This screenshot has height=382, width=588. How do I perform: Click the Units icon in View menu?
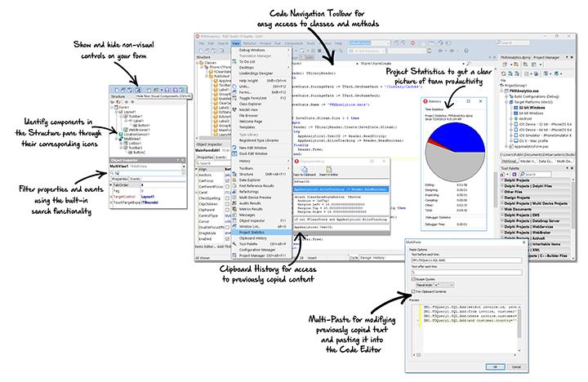pyautogui.click(x=234, y=87)
